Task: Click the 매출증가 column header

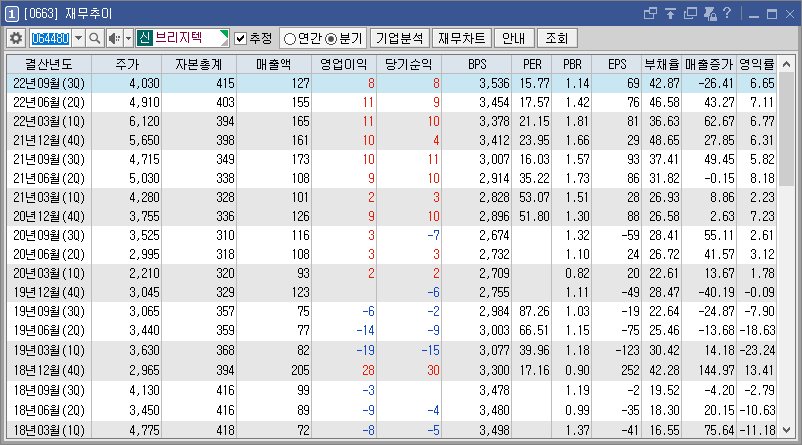Action: (x=709, y=64)
